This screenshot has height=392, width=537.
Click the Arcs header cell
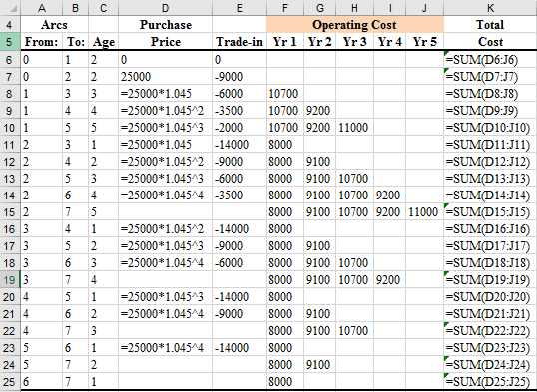[x=55, y=25]
